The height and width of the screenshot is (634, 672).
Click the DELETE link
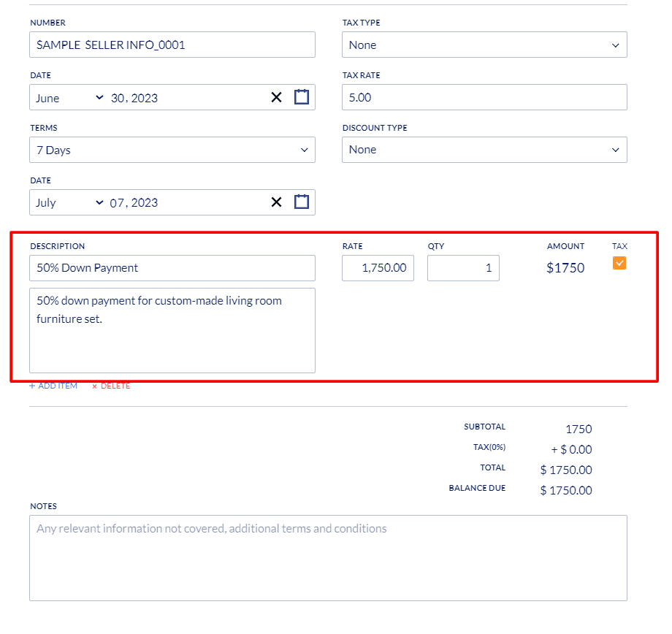click(114, 385)
